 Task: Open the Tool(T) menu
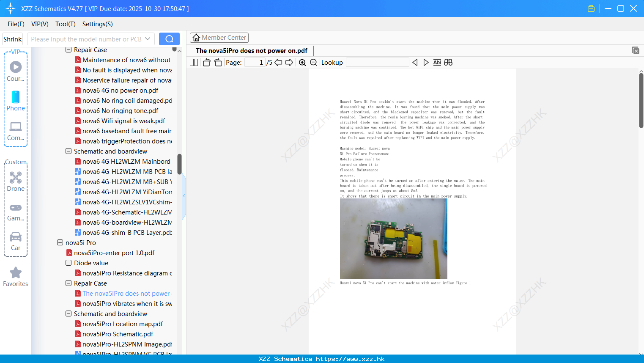click(x=66, y=24)
